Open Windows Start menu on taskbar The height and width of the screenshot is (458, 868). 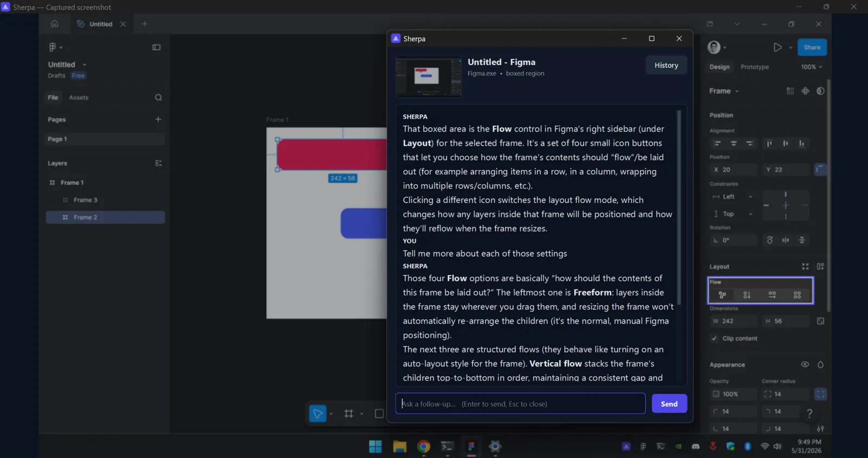(x=375, y=447)
